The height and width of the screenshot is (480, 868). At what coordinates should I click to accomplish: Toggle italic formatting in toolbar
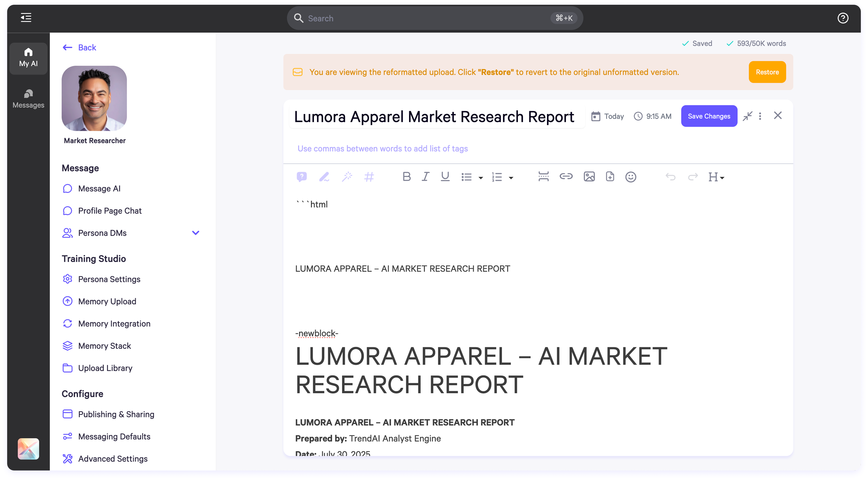[x=425, y=177]
